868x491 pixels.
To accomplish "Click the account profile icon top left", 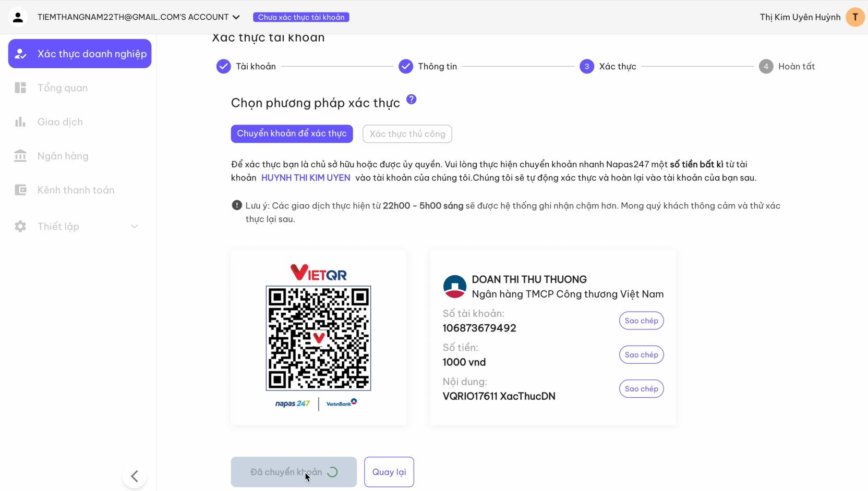I will point(18,17).
